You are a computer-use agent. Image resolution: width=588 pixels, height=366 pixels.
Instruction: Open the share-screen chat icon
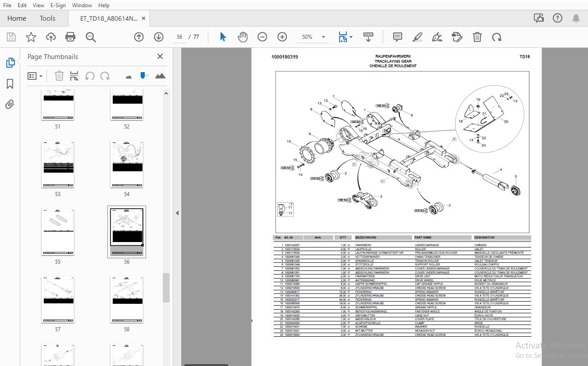pos(539,18)
